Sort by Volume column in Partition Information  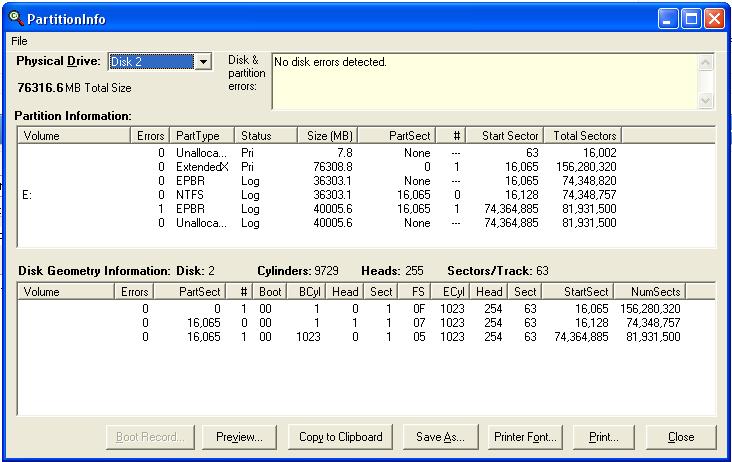click(74, 136)
